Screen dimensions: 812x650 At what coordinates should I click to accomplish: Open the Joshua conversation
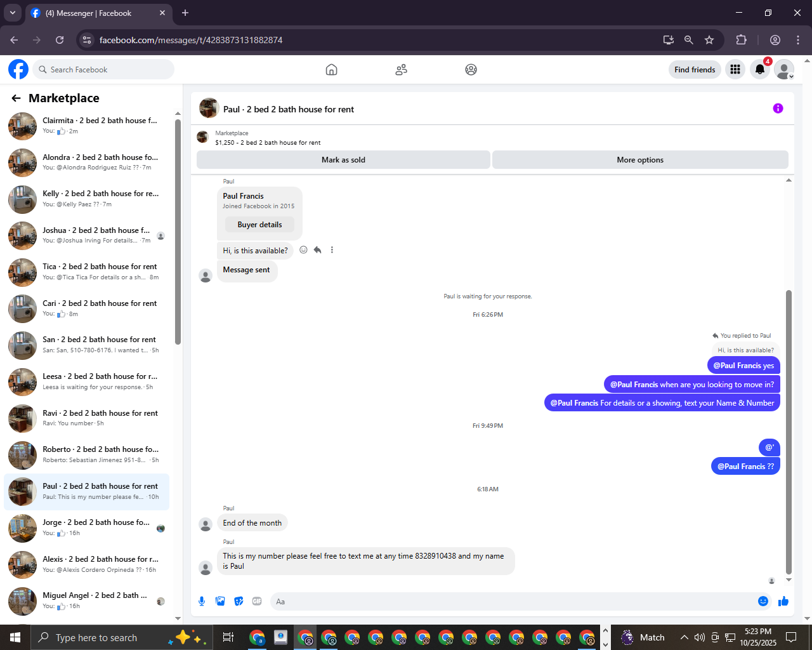(86, 235)
